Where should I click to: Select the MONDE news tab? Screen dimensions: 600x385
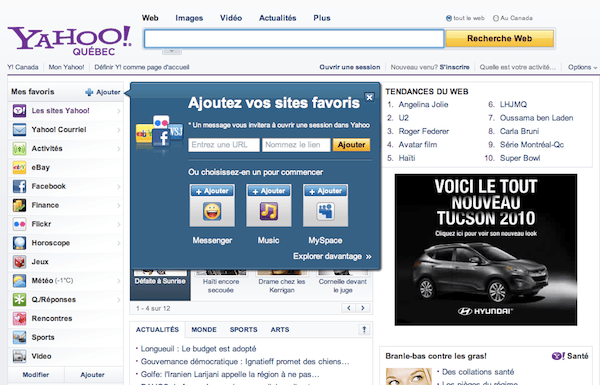pyautogui.click(x=204, y=330)
